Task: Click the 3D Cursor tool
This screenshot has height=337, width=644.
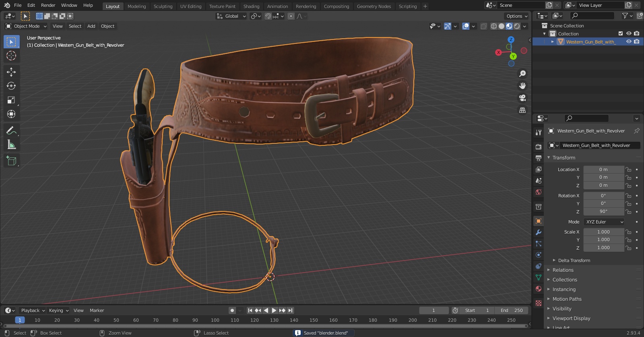Action: click(11, 56)
